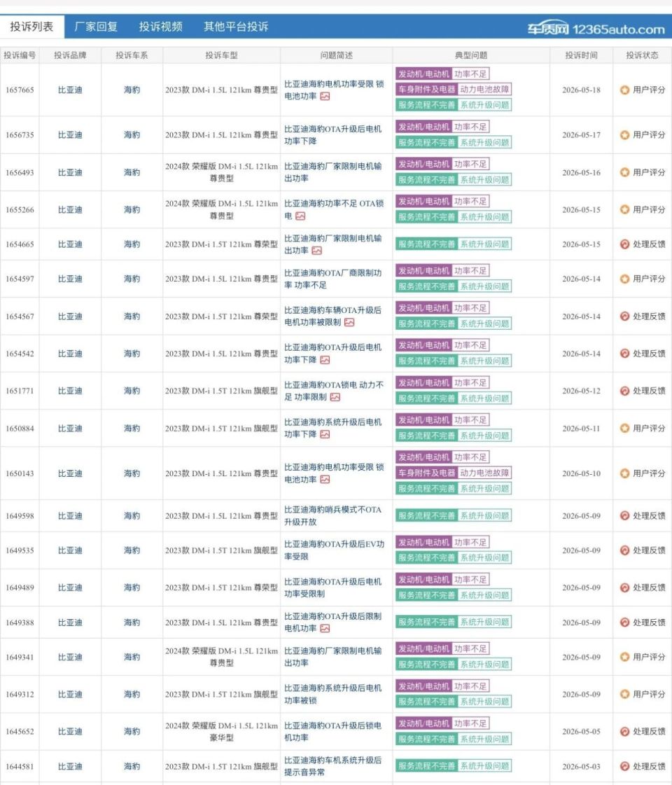Image resolution: width=672 pixels, height=785 pixels.
Task: Open image icon in complaint 1649388 description
Action: 325,628
